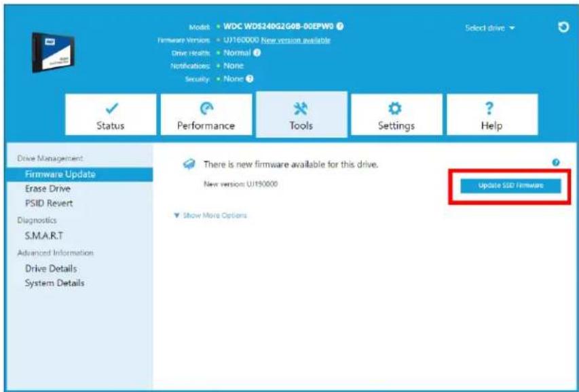Image resolution: width=579 pixels, height=392 pixels.
Task: Click the refresh icon in the top-right corner
Action: (563, 27)
